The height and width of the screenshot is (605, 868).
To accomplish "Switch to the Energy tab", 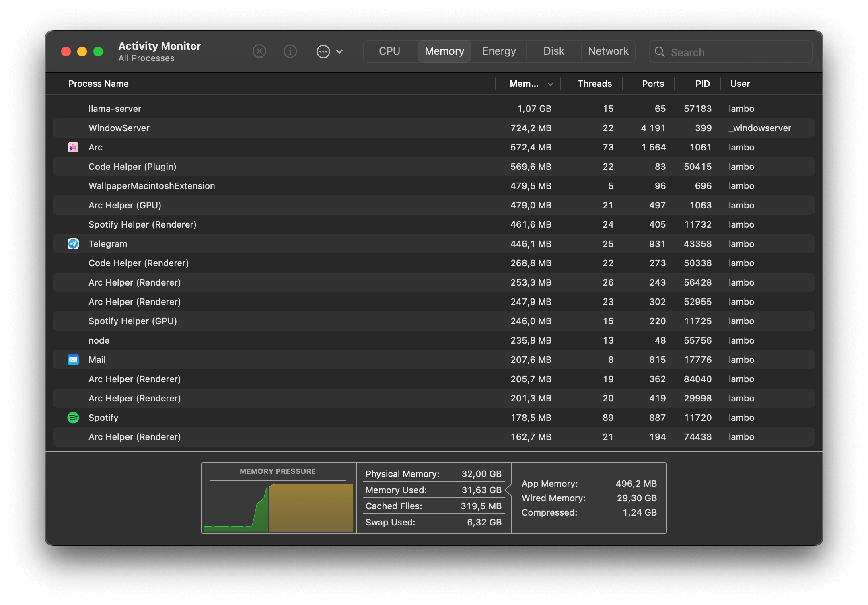I will (x=498, y=51).
